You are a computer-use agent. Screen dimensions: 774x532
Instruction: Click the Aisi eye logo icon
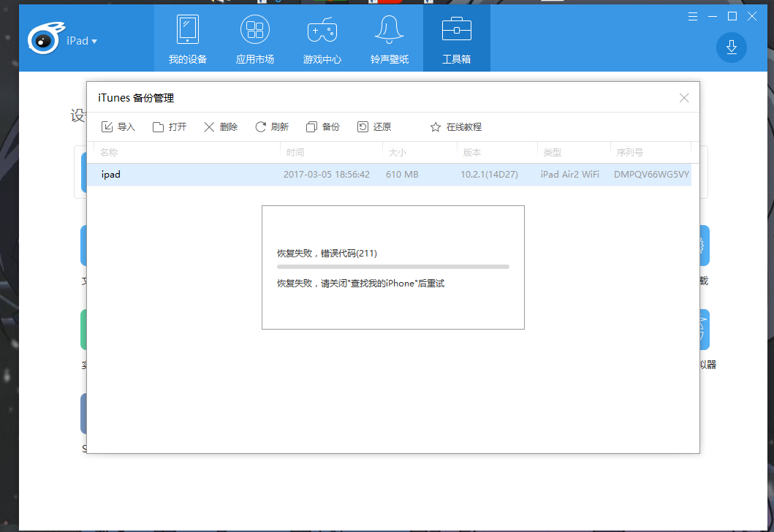(45, 38)
